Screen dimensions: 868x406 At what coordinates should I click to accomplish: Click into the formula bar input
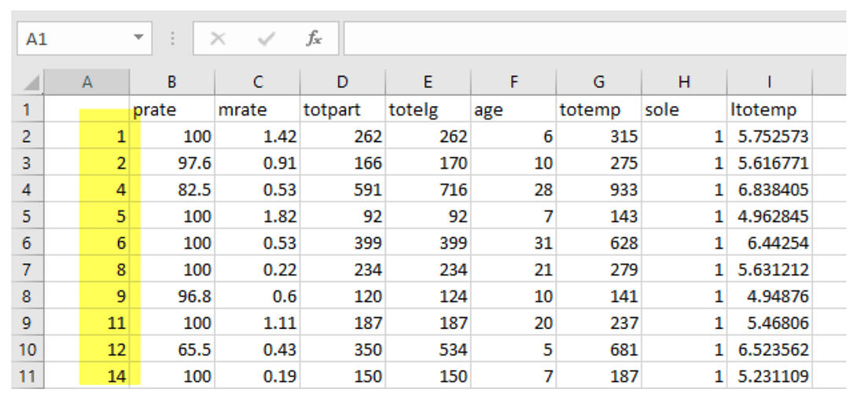click(x=594, y=38)
